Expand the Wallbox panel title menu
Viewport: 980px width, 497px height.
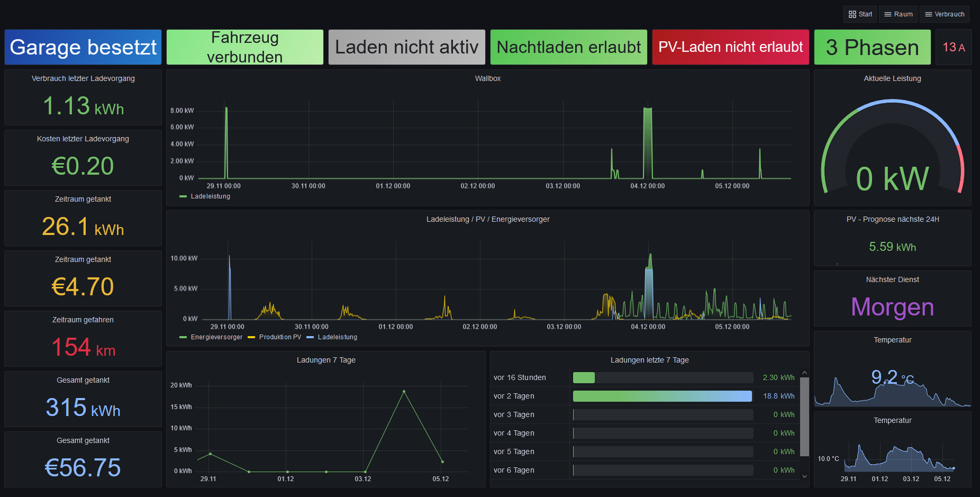[488, 78]
